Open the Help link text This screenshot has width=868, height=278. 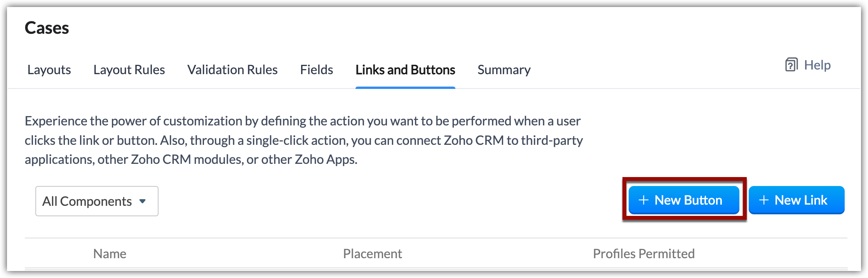[817, 65]
